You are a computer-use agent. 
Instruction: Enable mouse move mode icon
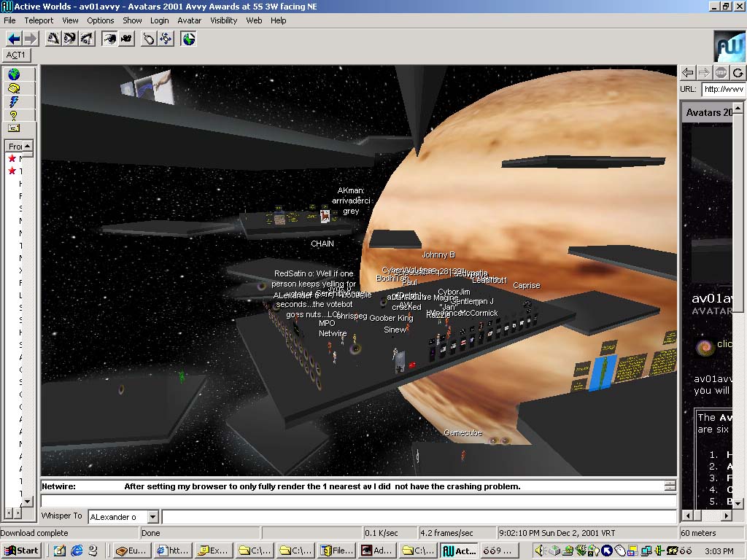click(149, 39)
